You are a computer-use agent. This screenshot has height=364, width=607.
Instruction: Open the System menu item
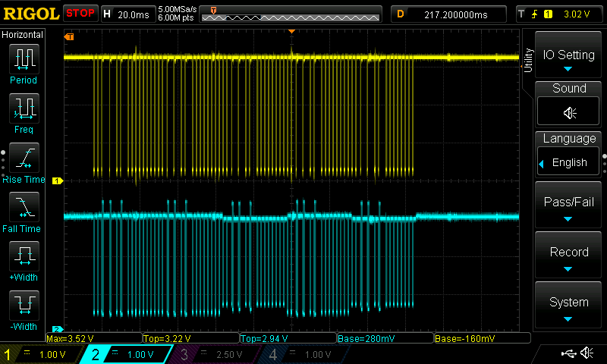coord(568,306)
